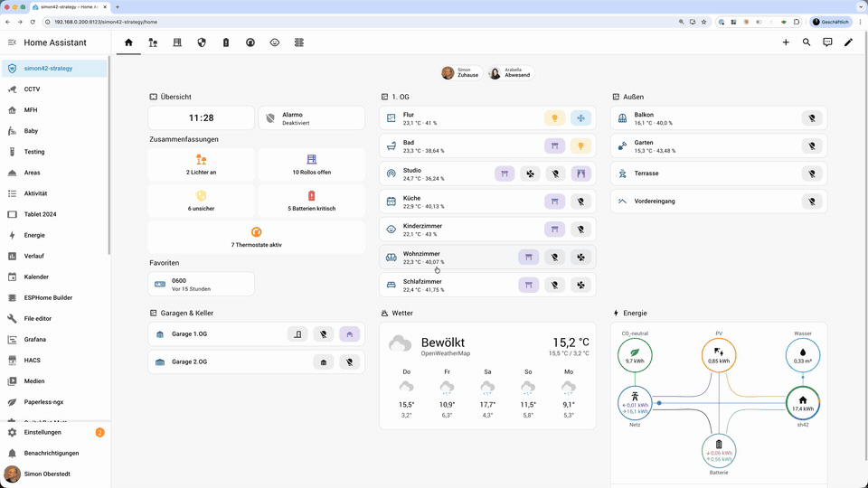
Task: Click the pencil edit dashboard icon
Action: click(x=849, y=42)
